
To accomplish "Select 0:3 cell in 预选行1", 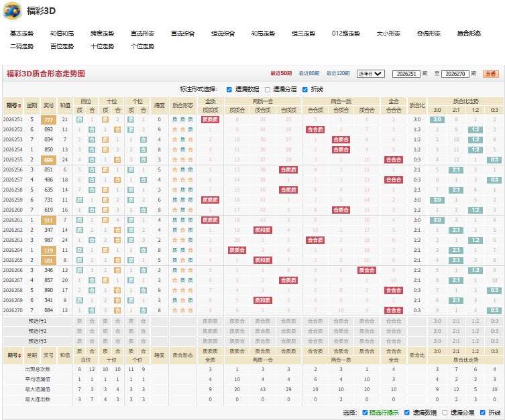I will coord(494,322).
